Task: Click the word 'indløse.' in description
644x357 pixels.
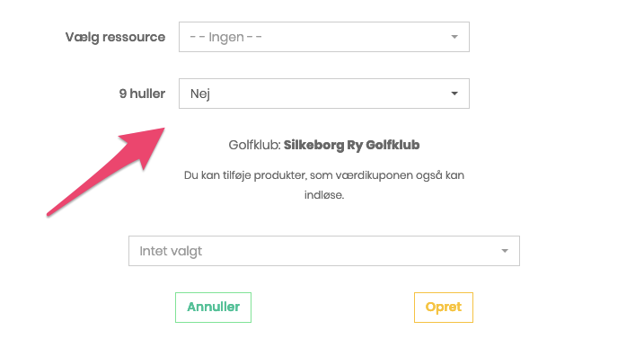Action: point(324,195)
